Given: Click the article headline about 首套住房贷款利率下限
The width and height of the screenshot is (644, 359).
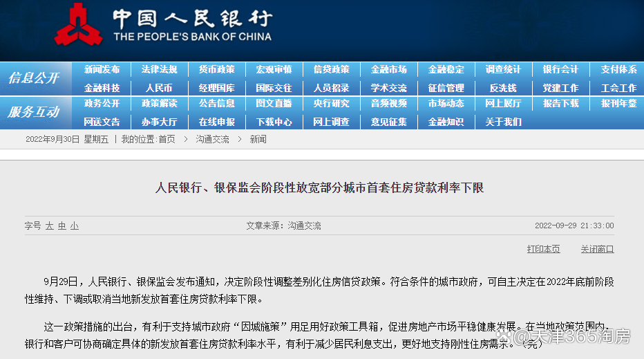Looking at the screenshot, I should (x=319, y=187).
